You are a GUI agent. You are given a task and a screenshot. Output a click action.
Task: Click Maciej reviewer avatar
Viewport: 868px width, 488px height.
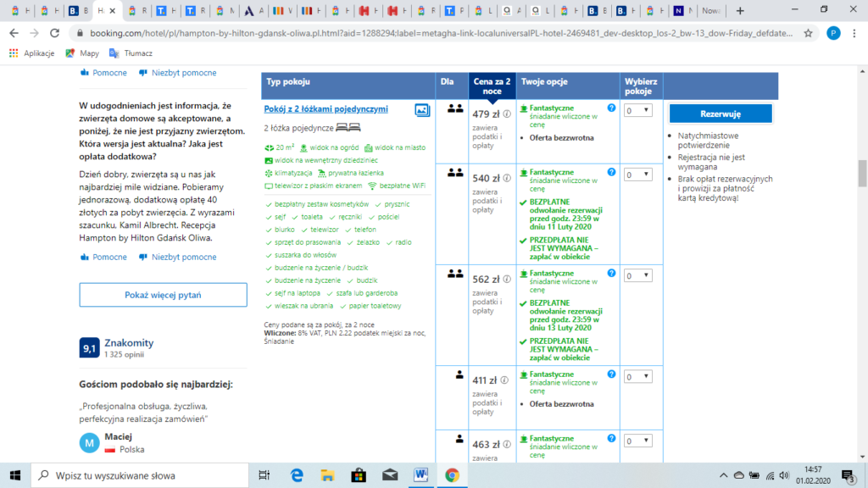pyautogui.click(x=89, y=442)
